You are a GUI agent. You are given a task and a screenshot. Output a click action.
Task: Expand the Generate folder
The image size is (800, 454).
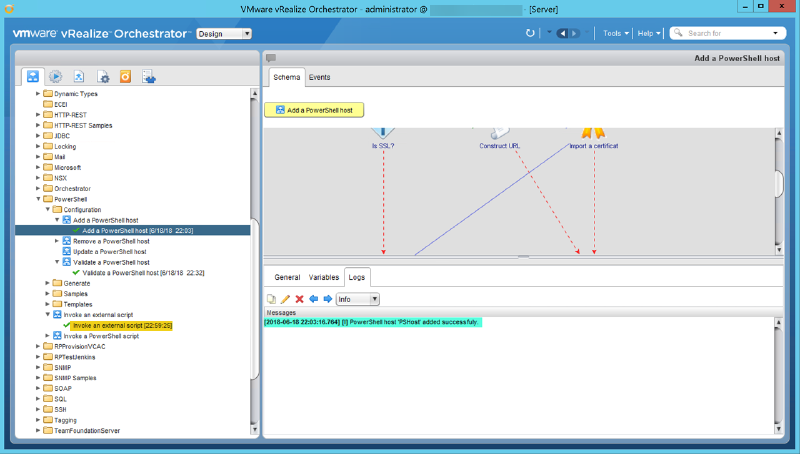[x=47, y=283]
